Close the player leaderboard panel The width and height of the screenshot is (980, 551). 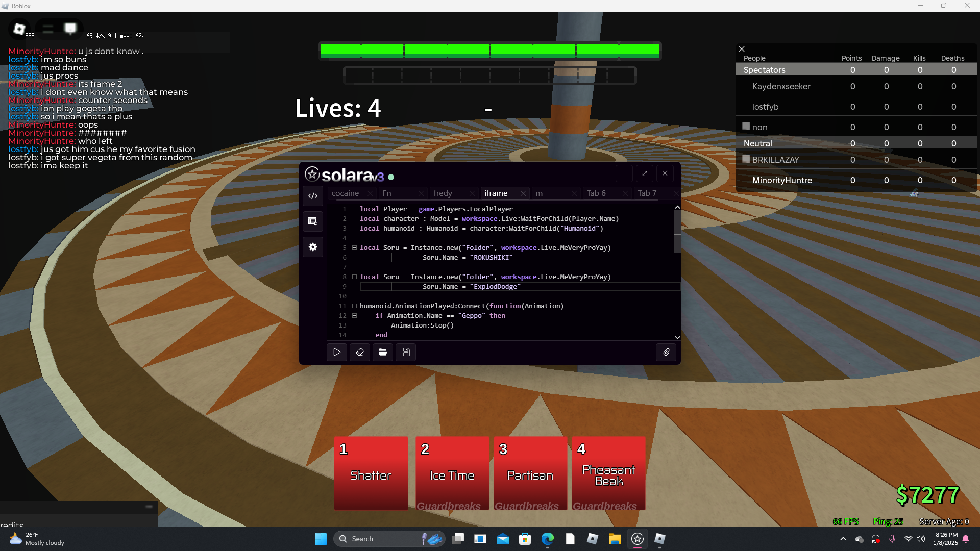(742, 49)
